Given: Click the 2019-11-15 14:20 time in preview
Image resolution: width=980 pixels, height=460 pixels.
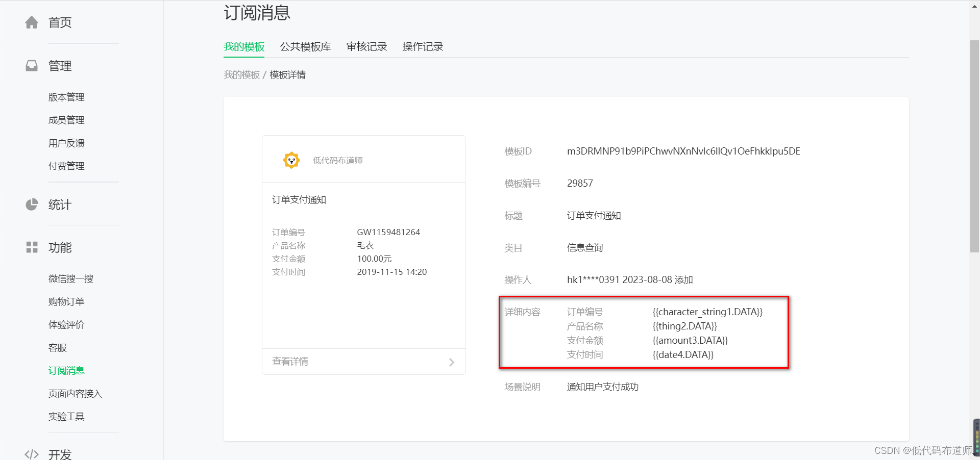Looking at the screenshot, I should [x=392, y=272].
